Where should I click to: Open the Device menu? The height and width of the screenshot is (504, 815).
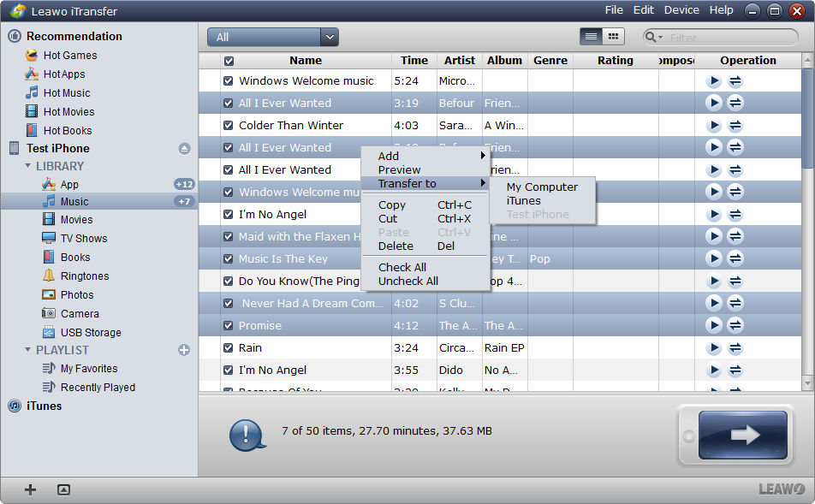[x=681, y=10]
